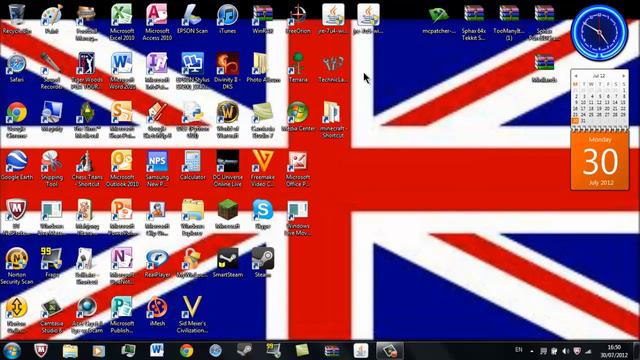The width and height of the screenshot is (640, 360).
Task: Open Skype from the desktop
Action: tap(262, 214)
